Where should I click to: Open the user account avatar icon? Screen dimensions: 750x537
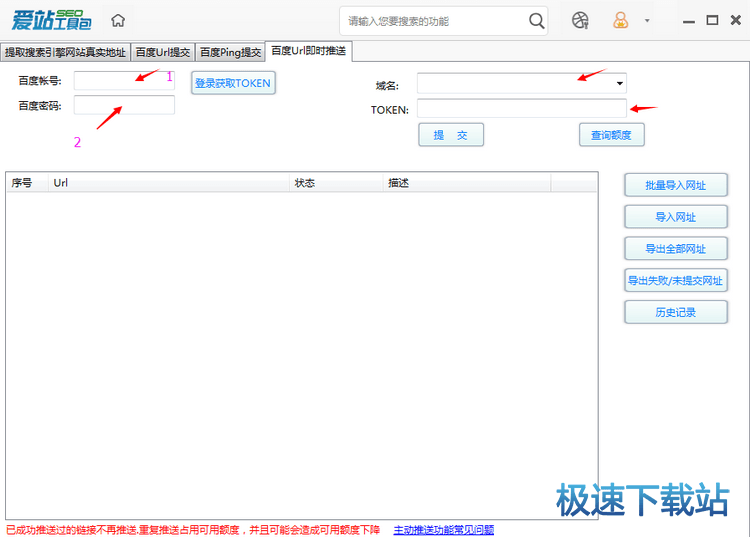tap(620, 21)
